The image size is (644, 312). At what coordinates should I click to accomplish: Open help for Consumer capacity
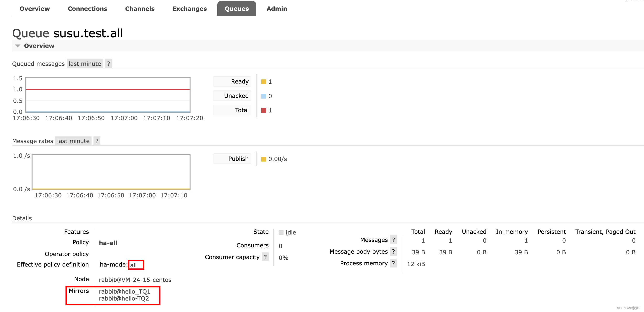pos(265,257)
